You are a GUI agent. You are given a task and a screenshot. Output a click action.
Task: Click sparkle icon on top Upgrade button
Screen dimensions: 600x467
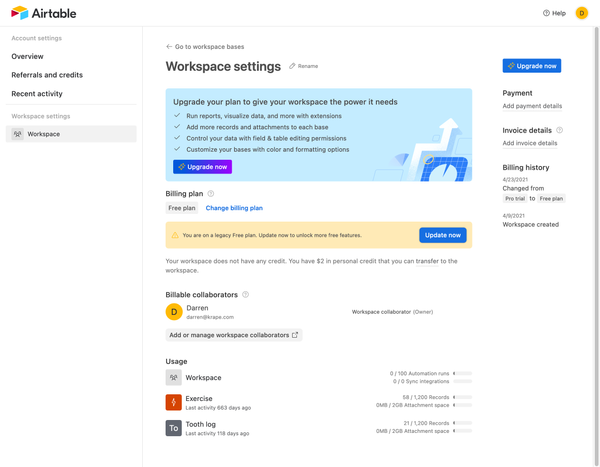[511, 66]
